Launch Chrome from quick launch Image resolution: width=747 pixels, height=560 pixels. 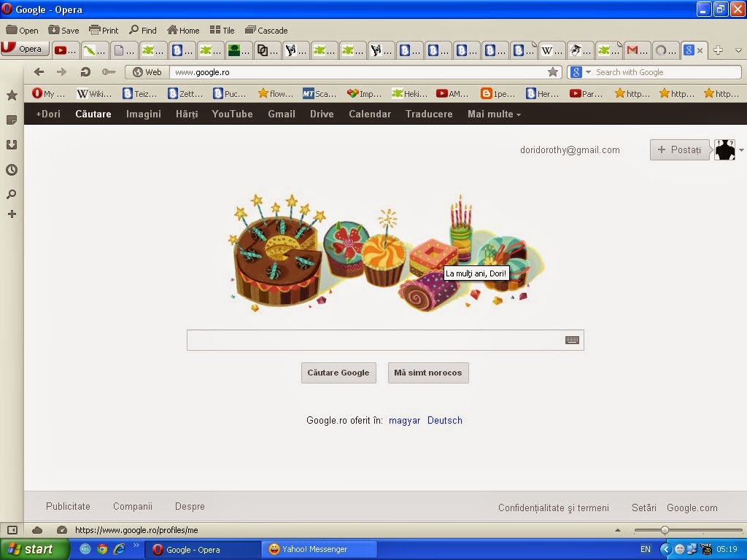(102, 549)
